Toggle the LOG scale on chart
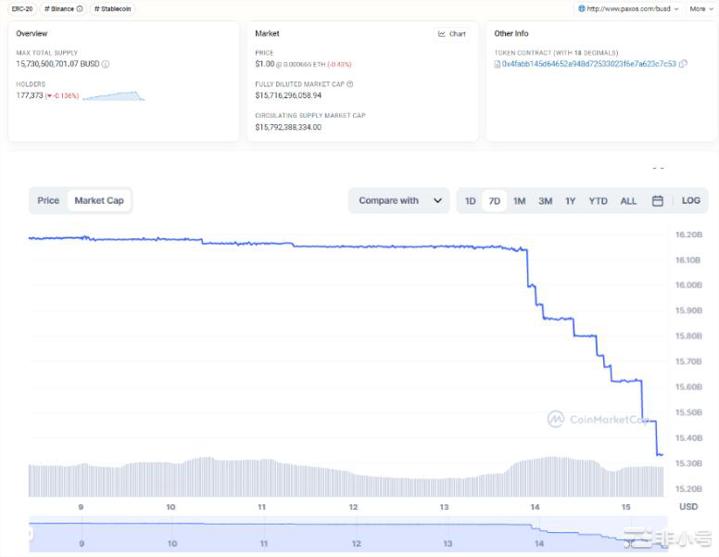Screen dimensions: 719x557 pos(691,201)
